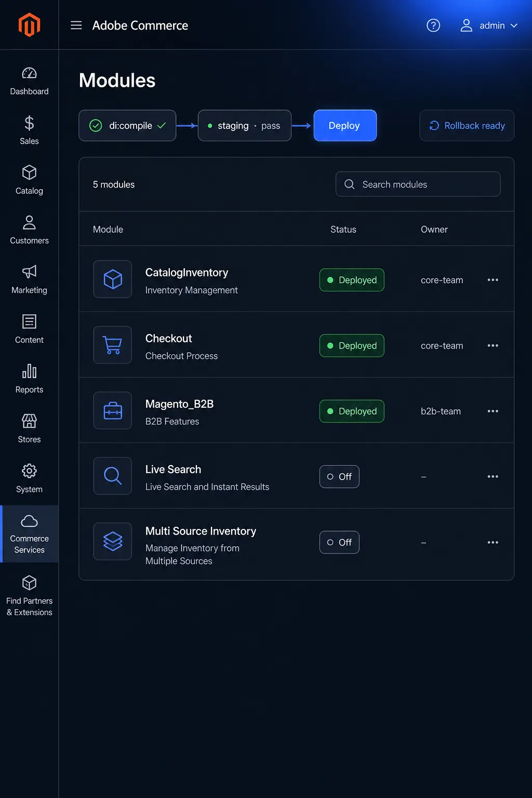Open CatalogInventory row more options menu

coord(493,280)
